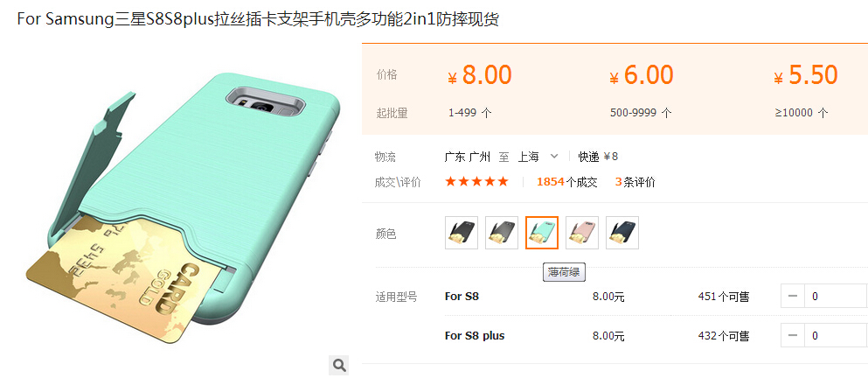Select the rose gold case color swatch

(x=582, y=233)
